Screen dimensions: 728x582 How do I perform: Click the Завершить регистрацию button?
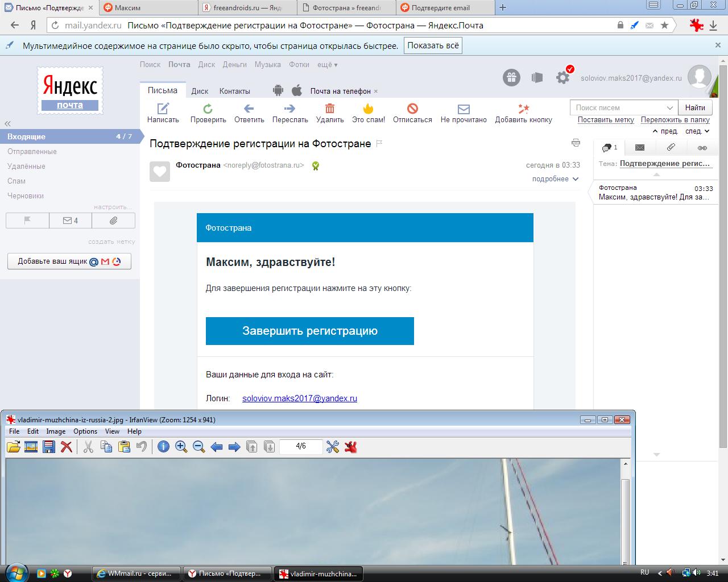(310, 331)
